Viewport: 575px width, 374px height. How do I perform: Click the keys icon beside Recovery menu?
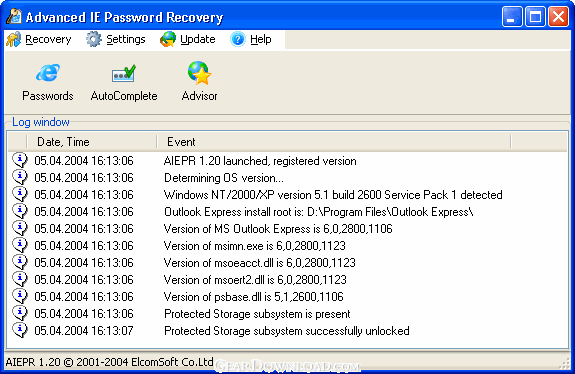coord(14,39)
